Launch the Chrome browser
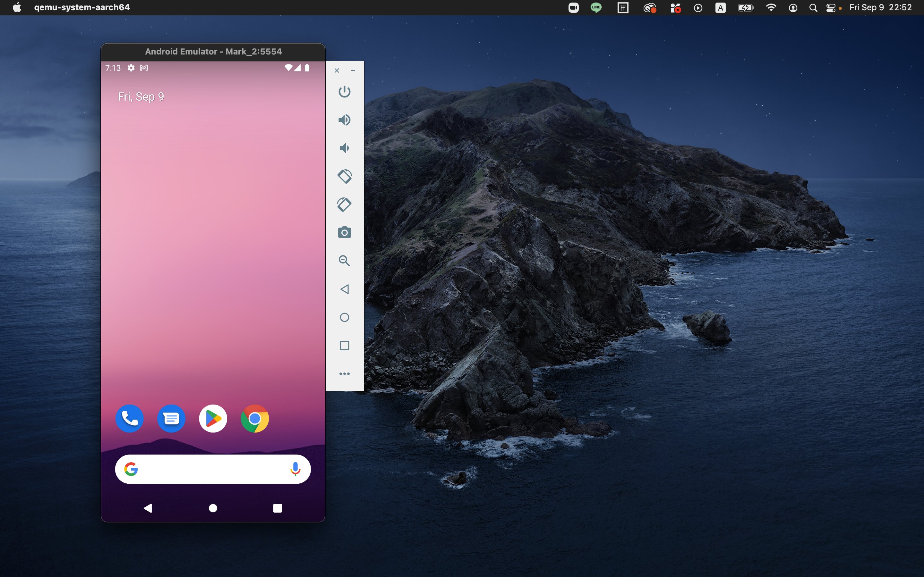 pyautogui.click(x=255, y=419)
